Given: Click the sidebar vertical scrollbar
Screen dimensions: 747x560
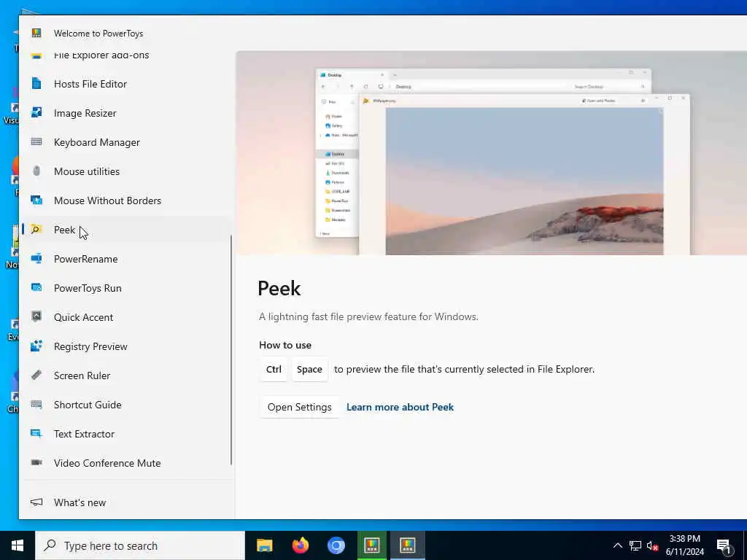Looking at the screenshot, I should [231, 349].
